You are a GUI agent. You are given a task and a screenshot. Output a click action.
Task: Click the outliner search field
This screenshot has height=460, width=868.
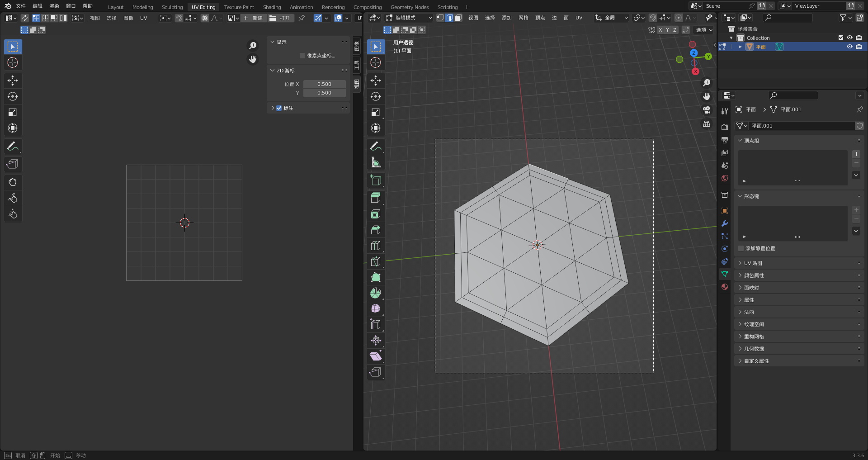click(787, 18)
